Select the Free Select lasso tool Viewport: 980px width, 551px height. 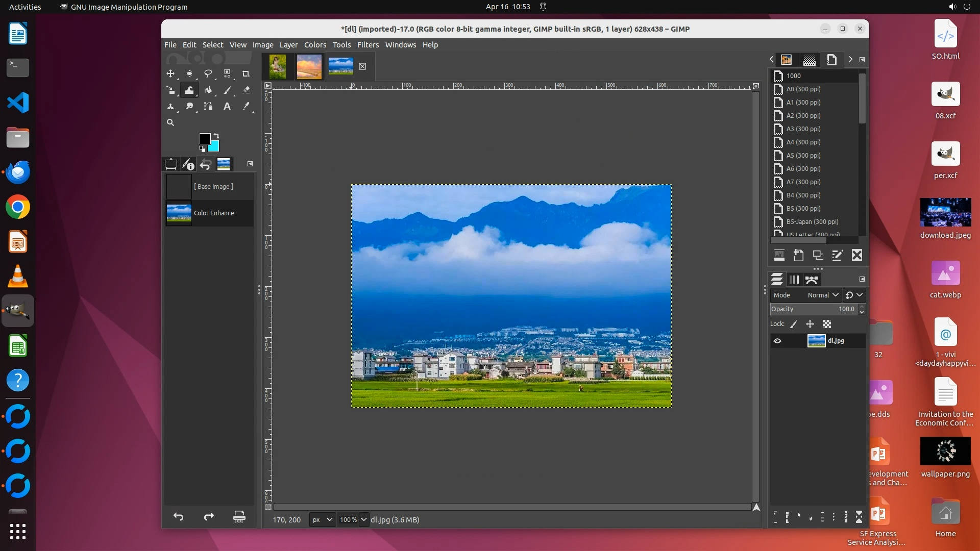(208, 74)
